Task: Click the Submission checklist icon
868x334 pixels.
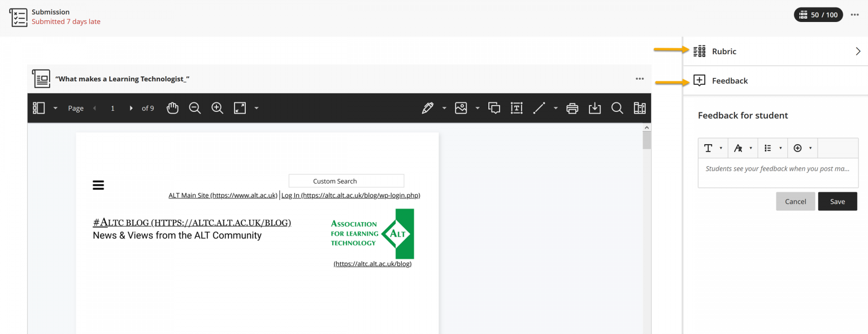Action: point(18,18)
